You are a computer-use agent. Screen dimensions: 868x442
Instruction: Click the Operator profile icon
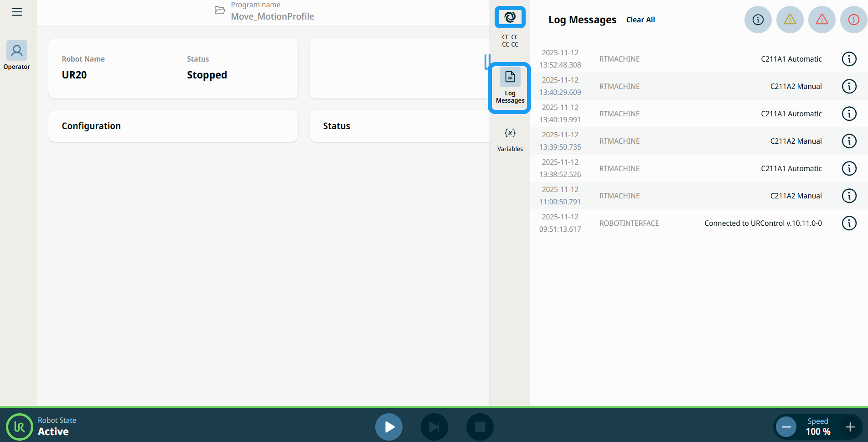(16, 51)
